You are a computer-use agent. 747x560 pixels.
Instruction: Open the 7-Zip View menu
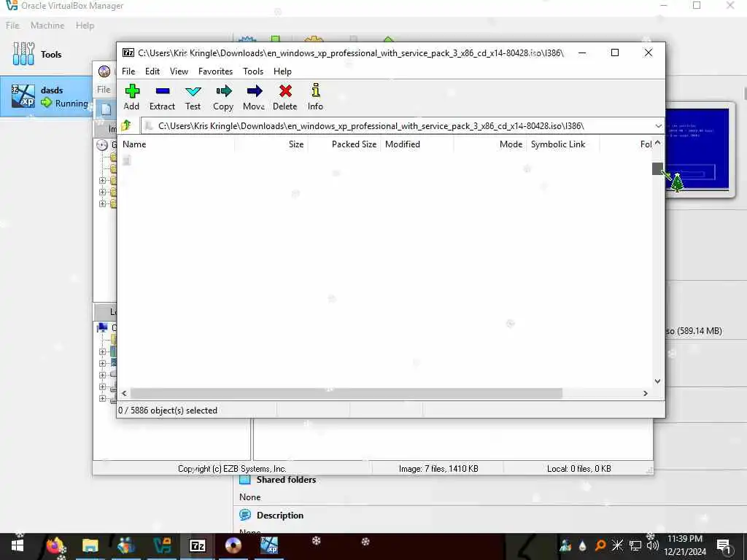(179, 71)
